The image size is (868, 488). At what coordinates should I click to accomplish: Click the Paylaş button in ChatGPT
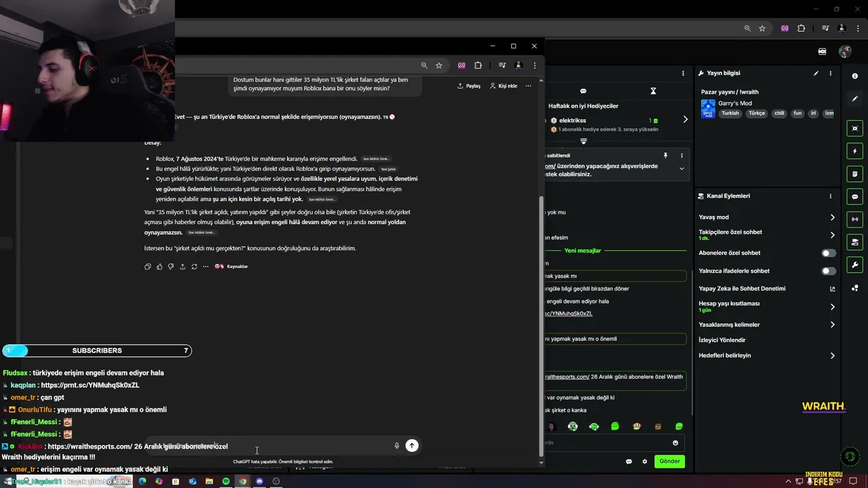pos(469,86)
